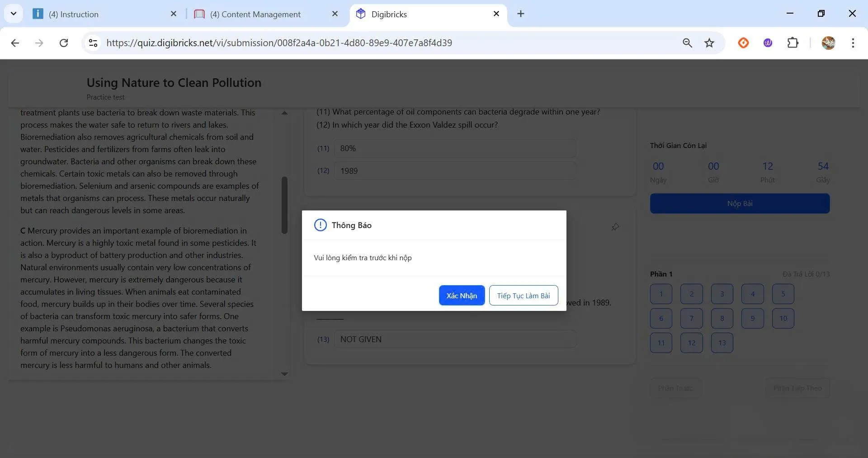Switch to the Instruction tab
Screen dimensions: 868x458
(x=104, y=14)
